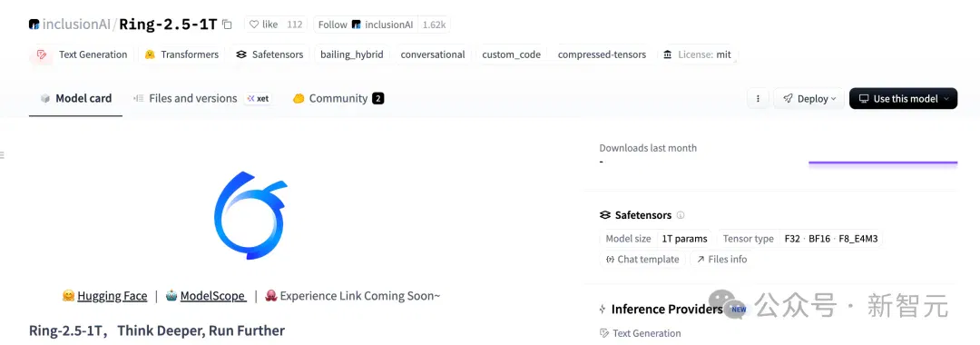Click the Ring-2.5-1T model title
Viewport: 980px width, 345px height.
168,25
